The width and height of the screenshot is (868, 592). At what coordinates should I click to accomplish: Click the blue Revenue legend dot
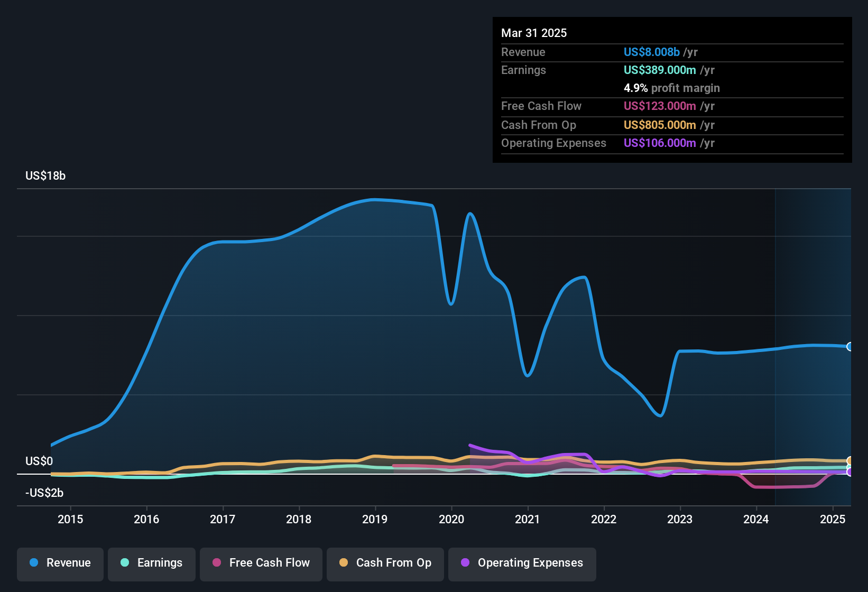tap(34, 562)
